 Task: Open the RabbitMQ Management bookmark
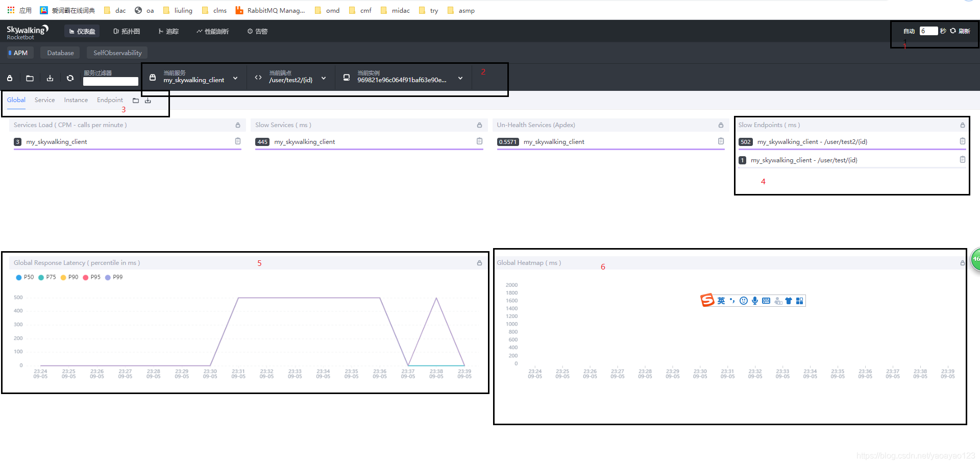point(270,10)
